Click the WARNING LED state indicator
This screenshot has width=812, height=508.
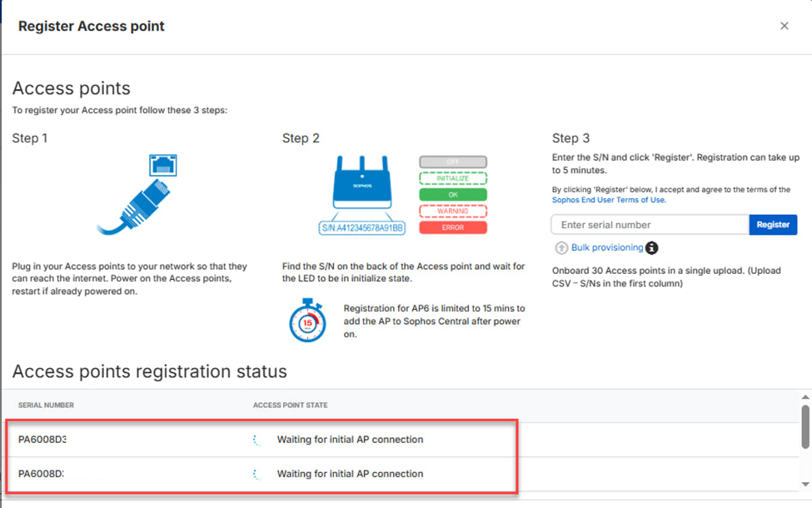point(452,212)
